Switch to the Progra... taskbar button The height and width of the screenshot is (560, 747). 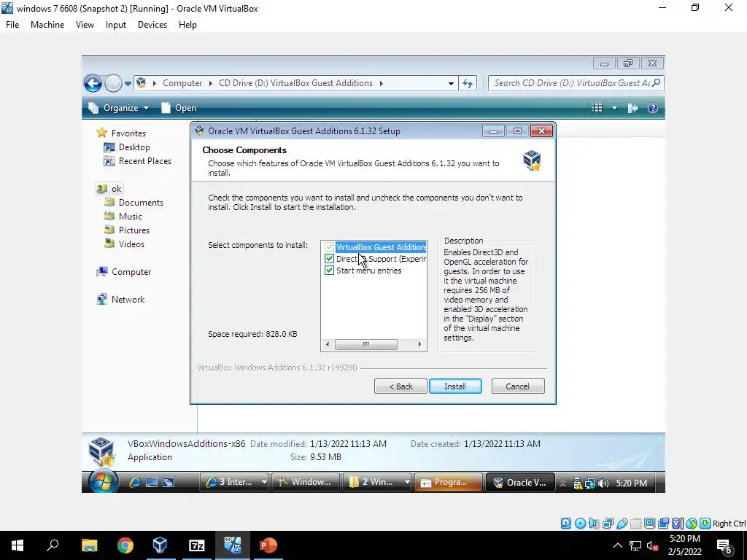coord(449,483)
